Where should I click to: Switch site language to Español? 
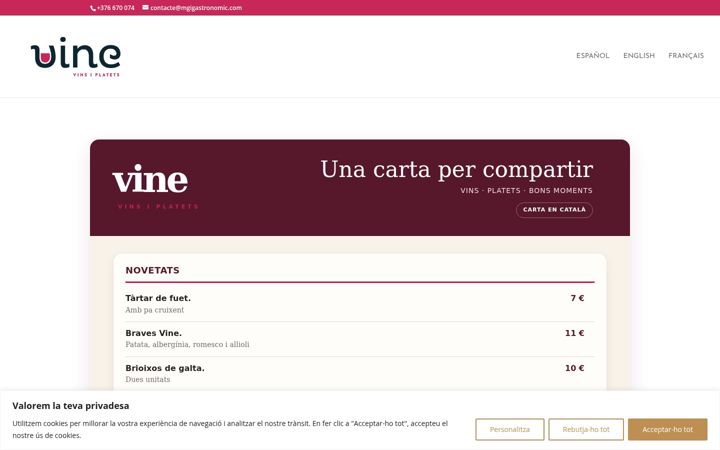coord(593,56)
